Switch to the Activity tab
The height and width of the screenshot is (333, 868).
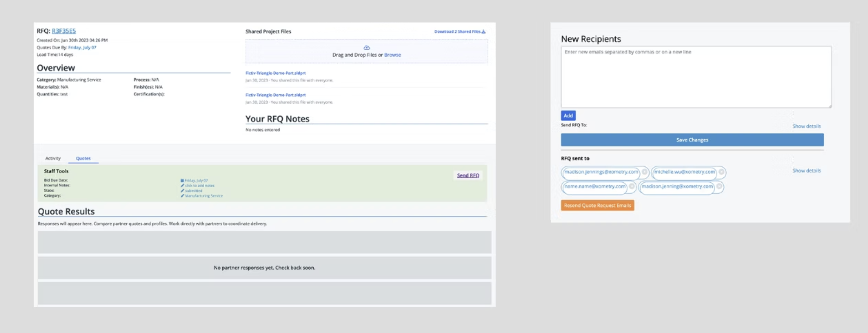click(x=53, y=158)
